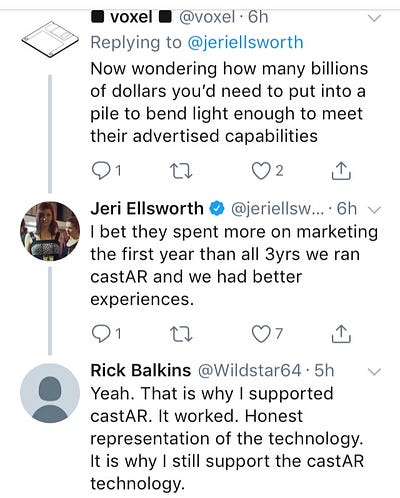Open voxel's tweet text for details
Image resolution: width=400 pixels, height=498 pixels.
click(x=229, y=102)
